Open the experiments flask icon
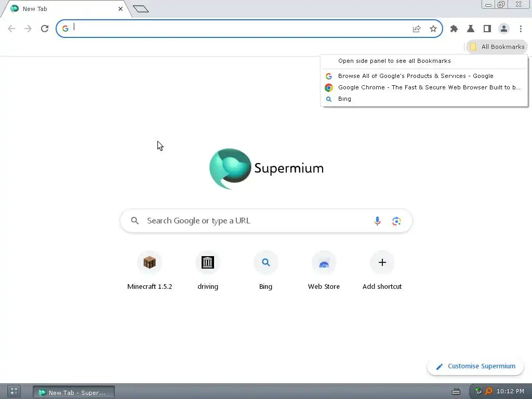The image size is (532, 399). 471,29
